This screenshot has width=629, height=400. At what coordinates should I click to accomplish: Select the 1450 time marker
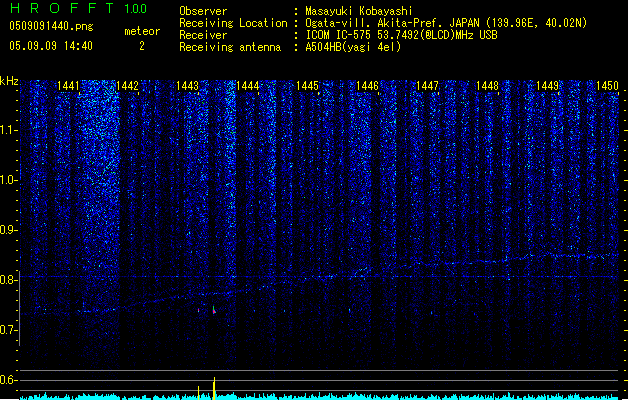pyautogui.click(x=607, y=87)
